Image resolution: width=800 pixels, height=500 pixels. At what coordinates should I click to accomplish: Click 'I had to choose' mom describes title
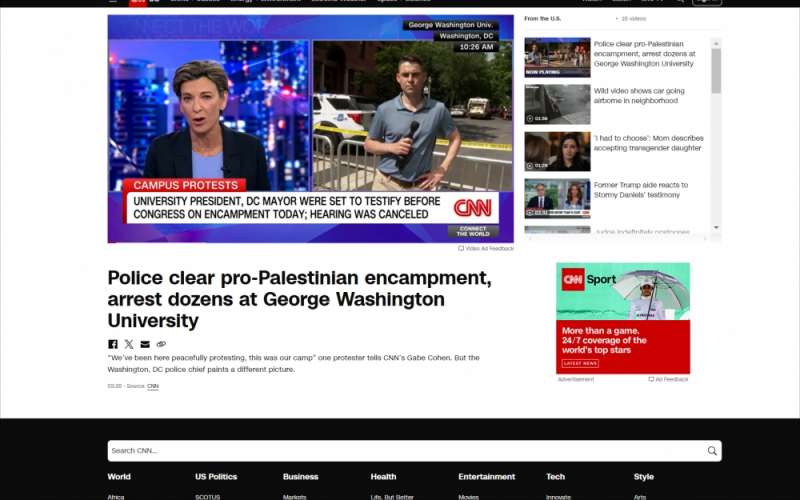[648, 143]
